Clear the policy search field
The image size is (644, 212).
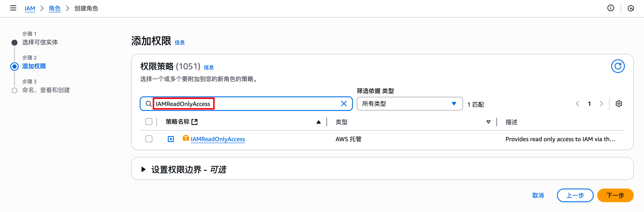click(x=344, y=104)
